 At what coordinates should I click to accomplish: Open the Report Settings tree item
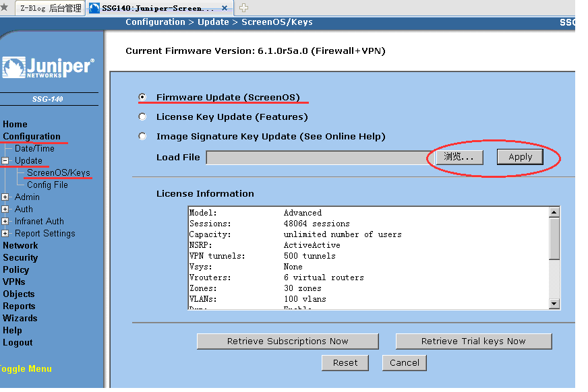click(45, 233)
